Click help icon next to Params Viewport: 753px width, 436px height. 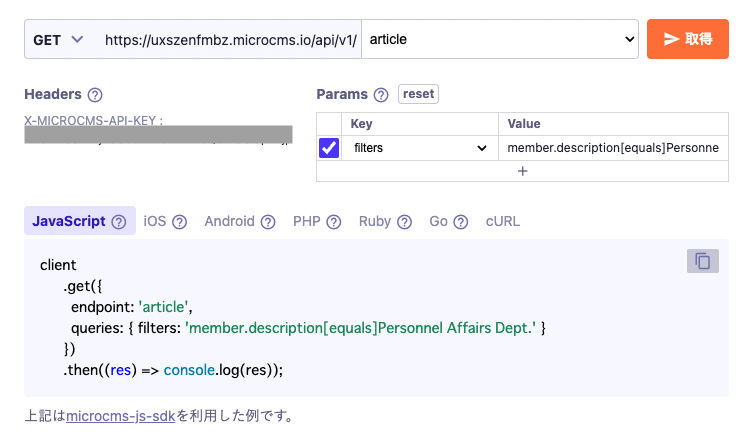(x=380, y=95)
